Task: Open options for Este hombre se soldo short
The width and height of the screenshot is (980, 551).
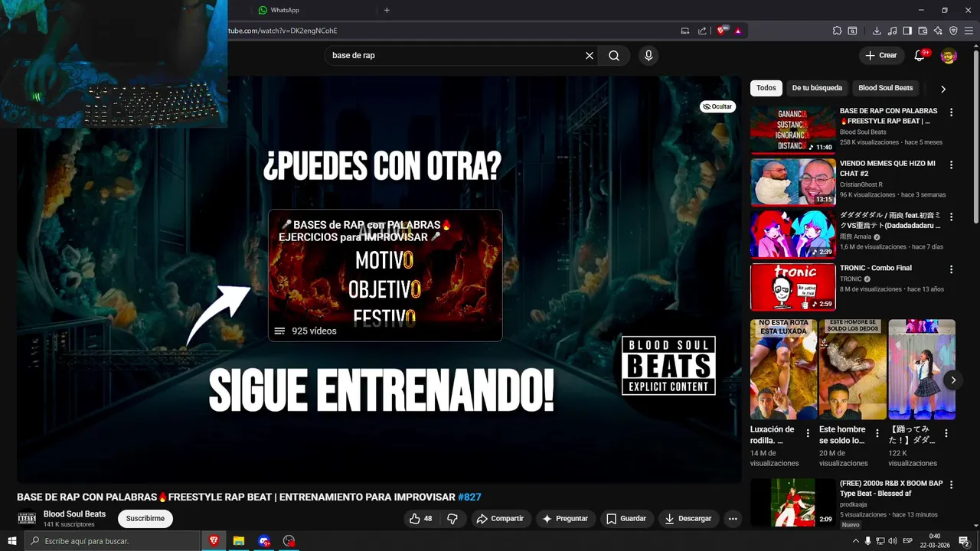Action: click(x=877, y=433)
